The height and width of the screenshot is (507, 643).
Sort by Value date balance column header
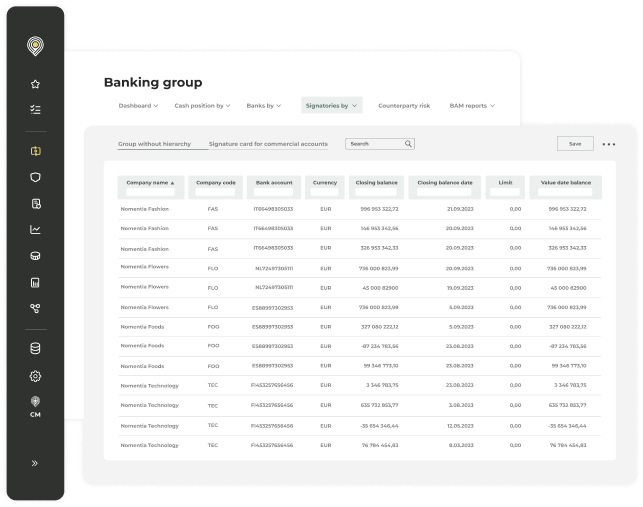tap(566, 183)
